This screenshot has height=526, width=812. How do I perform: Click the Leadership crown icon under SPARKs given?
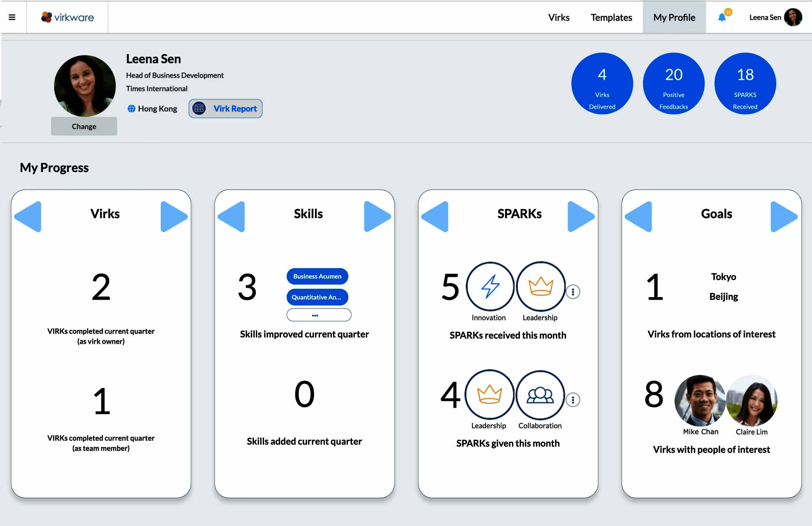tap(489, 394)
